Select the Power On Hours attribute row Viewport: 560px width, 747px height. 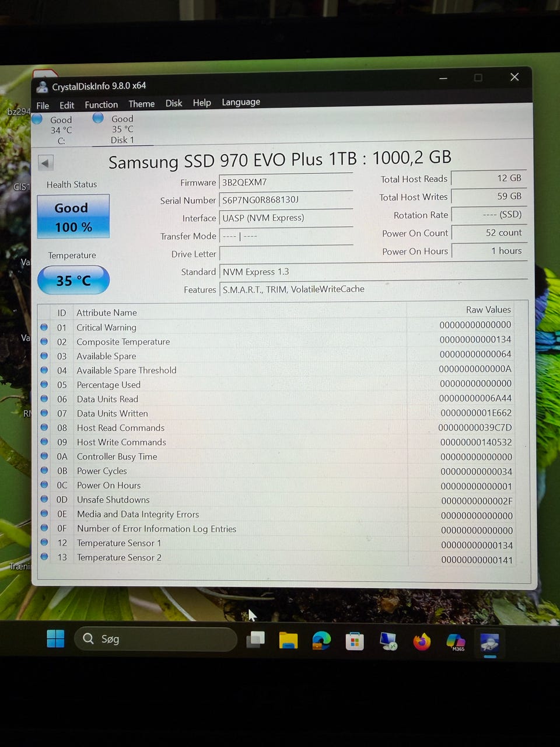click(x=276, y=486)
